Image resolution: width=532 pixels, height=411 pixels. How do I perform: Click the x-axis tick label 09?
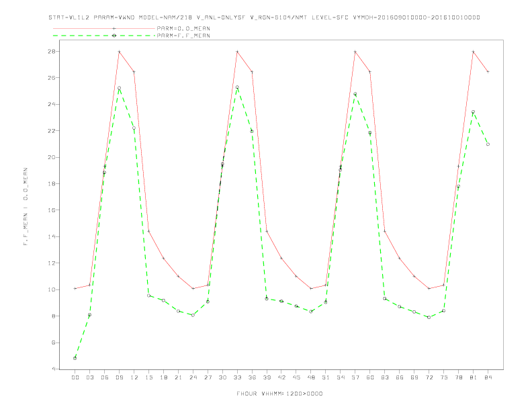coord(119,377)
